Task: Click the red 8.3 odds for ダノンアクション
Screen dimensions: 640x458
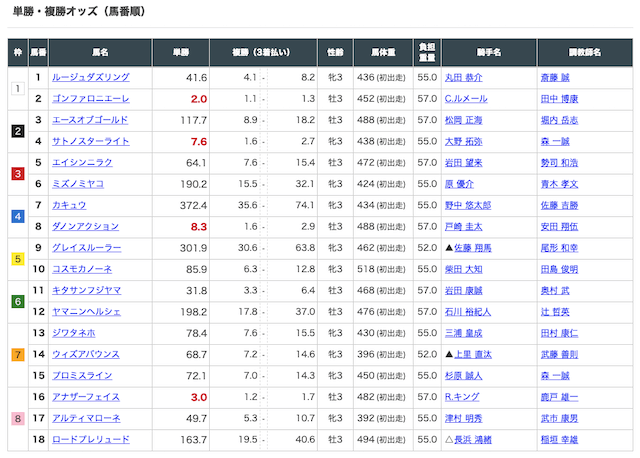Action: pos(198,227)
